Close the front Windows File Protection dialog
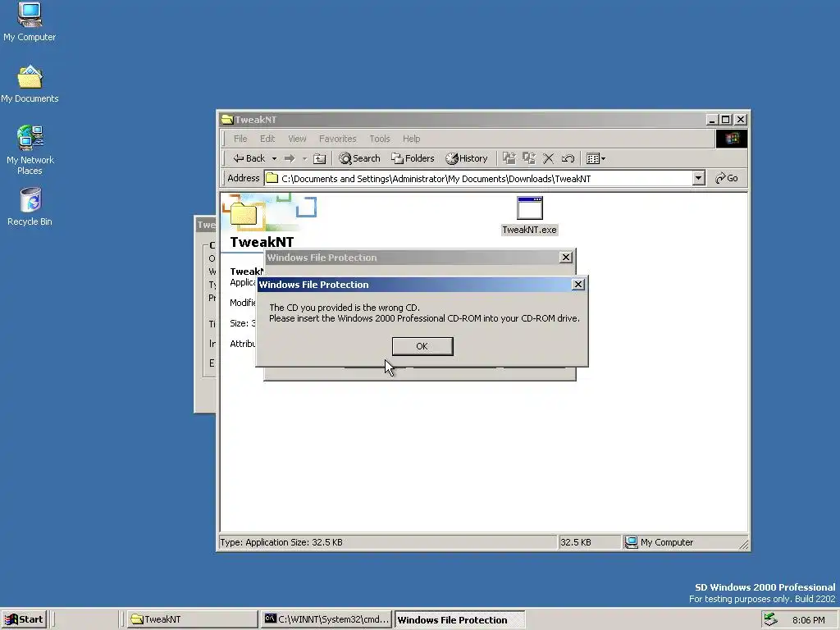 [x=578, y=285]
